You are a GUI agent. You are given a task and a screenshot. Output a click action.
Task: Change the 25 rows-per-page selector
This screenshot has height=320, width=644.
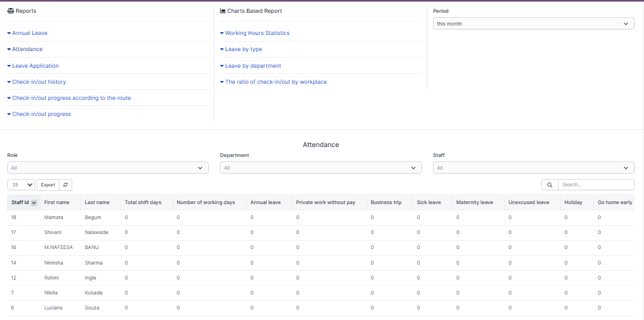[x=21, y=185]
